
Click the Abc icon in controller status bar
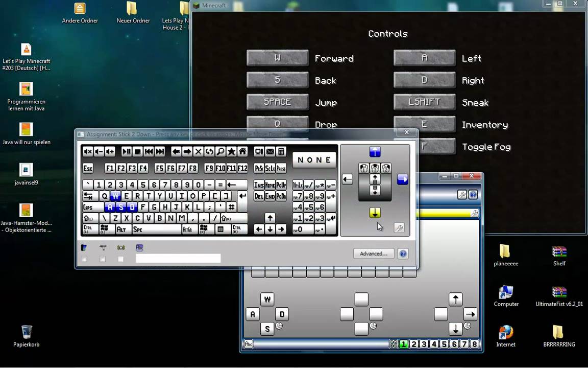(x=249, y=343)
